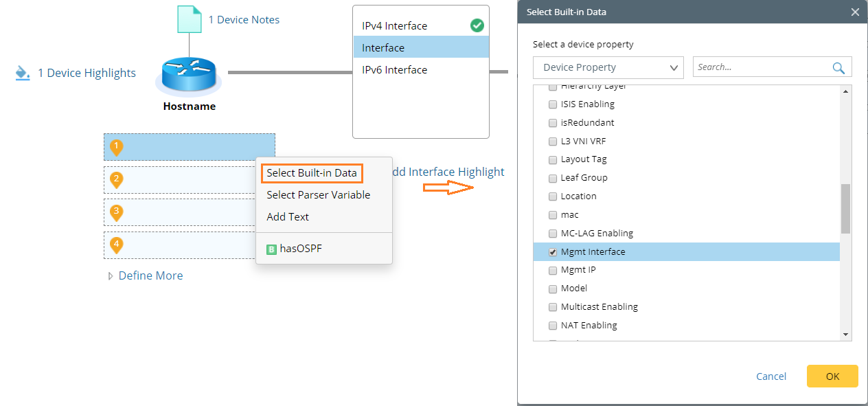The image size is (868, 406).
Task: Choose Select Parser Variable menu entry
Action: point(319,195)
